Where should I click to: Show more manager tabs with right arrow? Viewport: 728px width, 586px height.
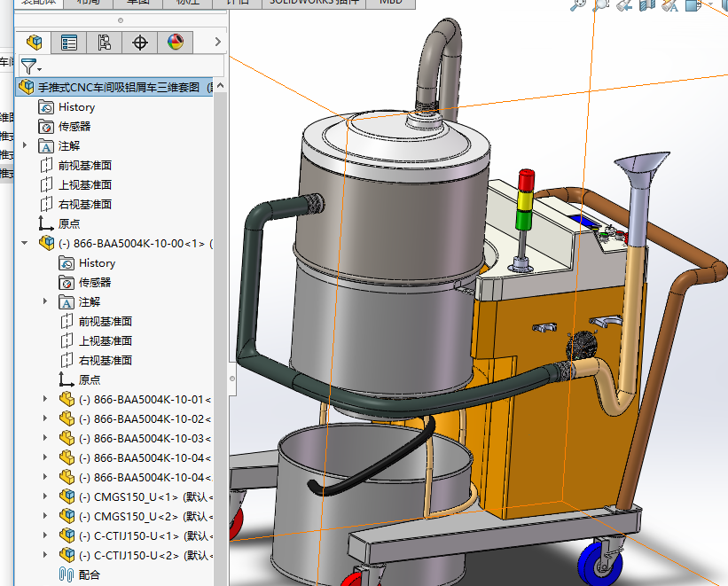[217, 42]
